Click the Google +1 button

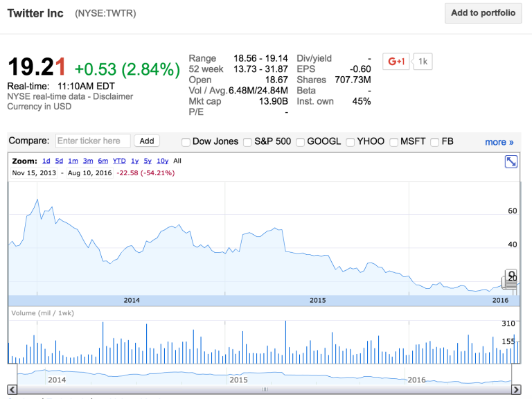396,62
